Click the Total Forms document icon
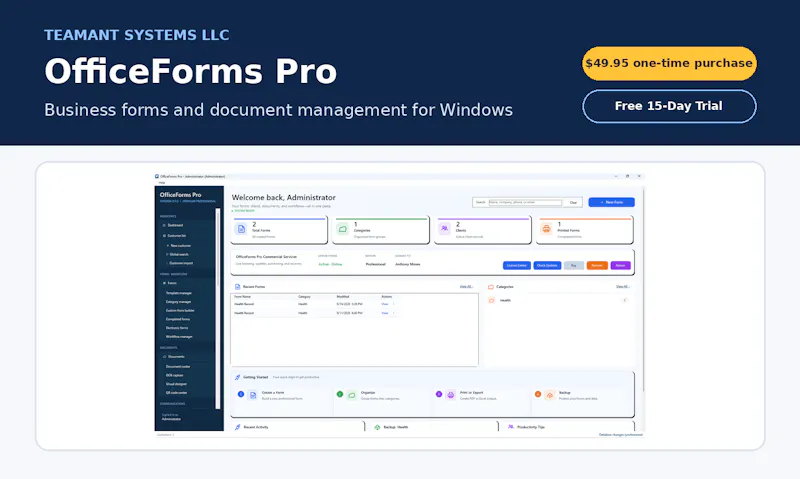800x479 pixels. click(x=241, y=229)
